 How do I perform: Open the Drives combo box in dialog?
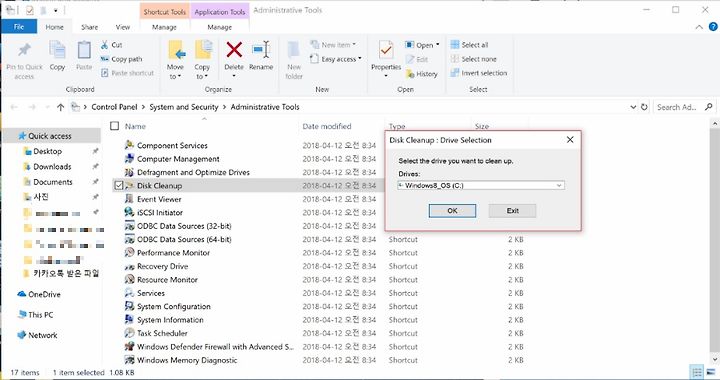tap(481, 185)
